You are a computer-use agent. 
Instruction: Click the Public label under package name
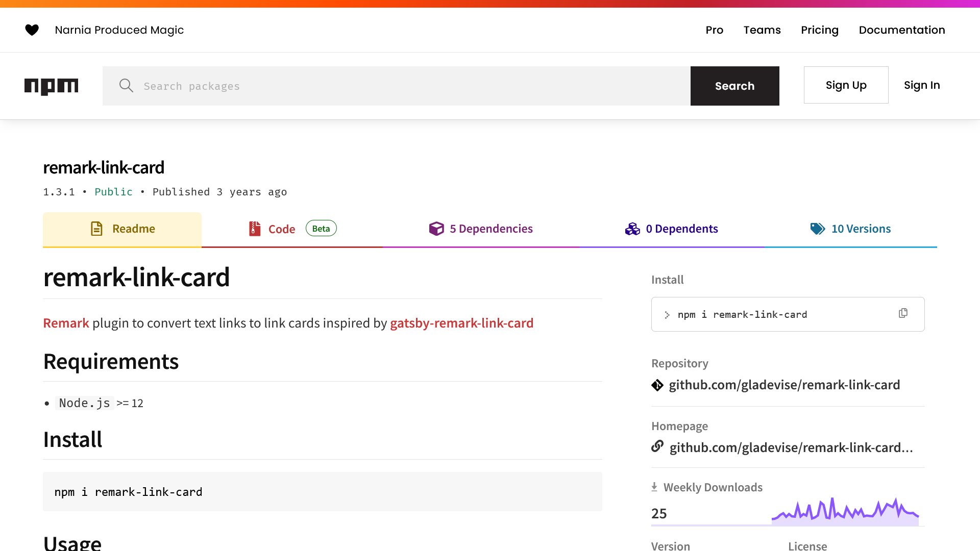coord(113,192)
